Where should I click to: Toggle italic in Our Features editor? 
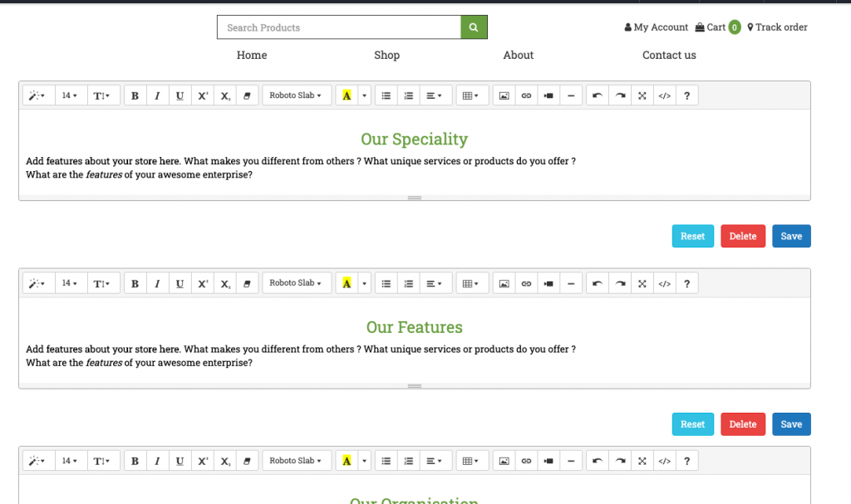[x=157, y=283]
